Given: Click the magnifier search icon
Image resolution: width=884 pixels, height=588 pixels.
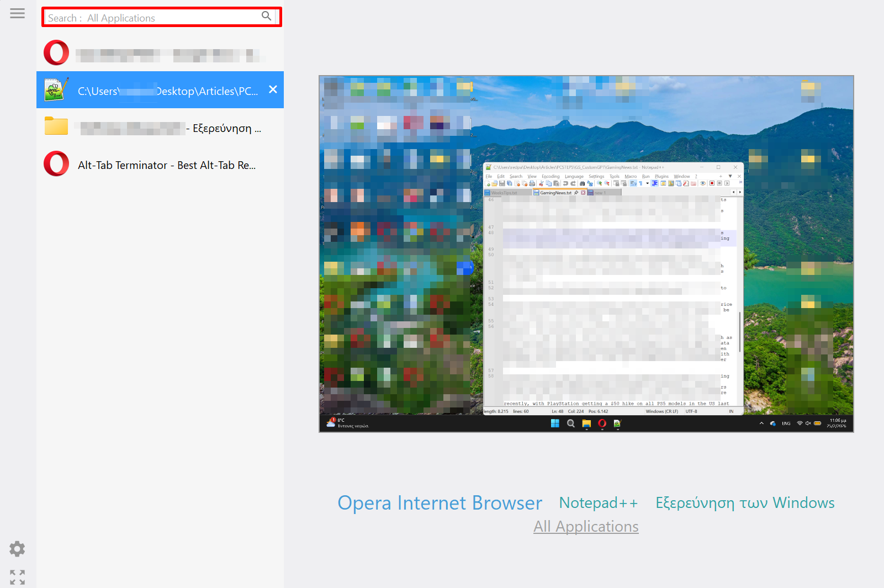Looking at the screenshot, I should click(x=267, y=16).
